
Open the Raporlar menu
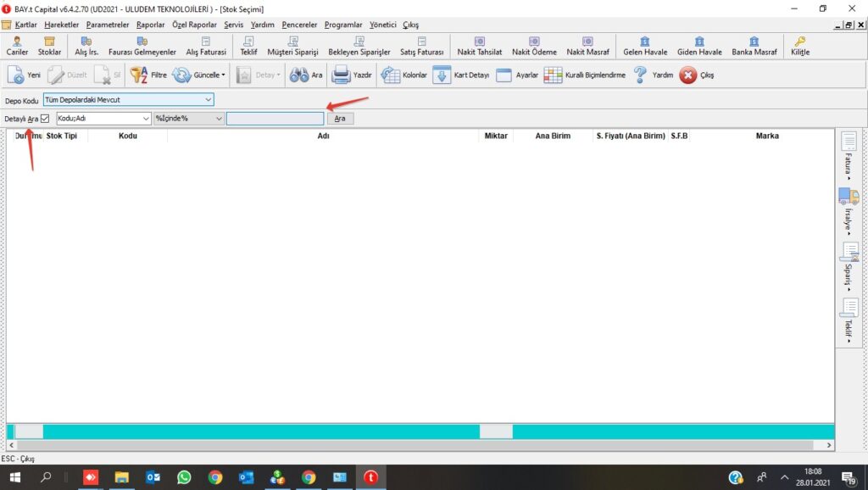[x=150, y=25]
